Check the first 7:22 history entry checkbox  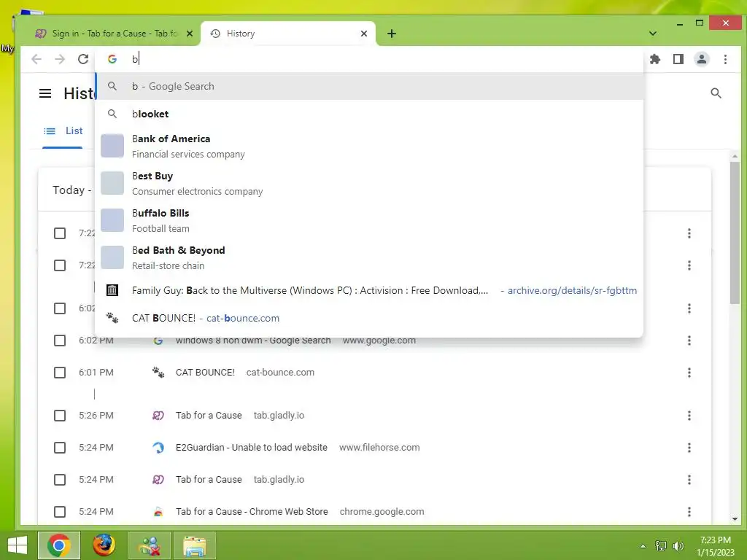coord(60,233)
